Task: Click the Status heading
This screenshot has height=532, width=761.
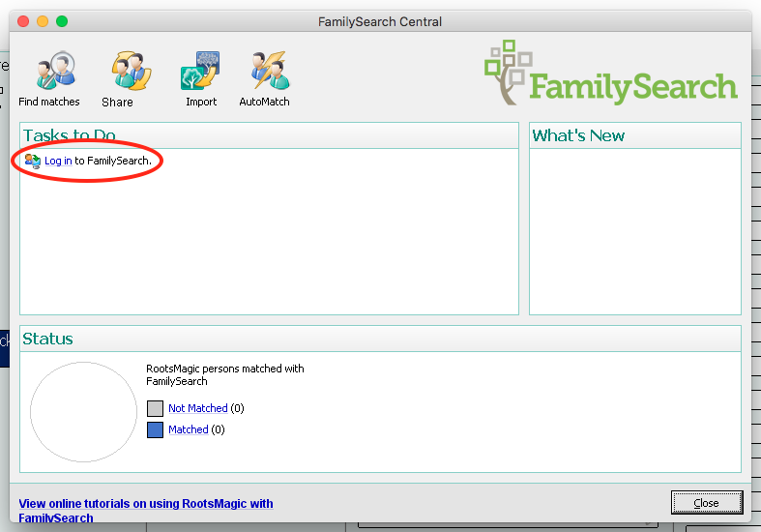Action: coord(47,339)
